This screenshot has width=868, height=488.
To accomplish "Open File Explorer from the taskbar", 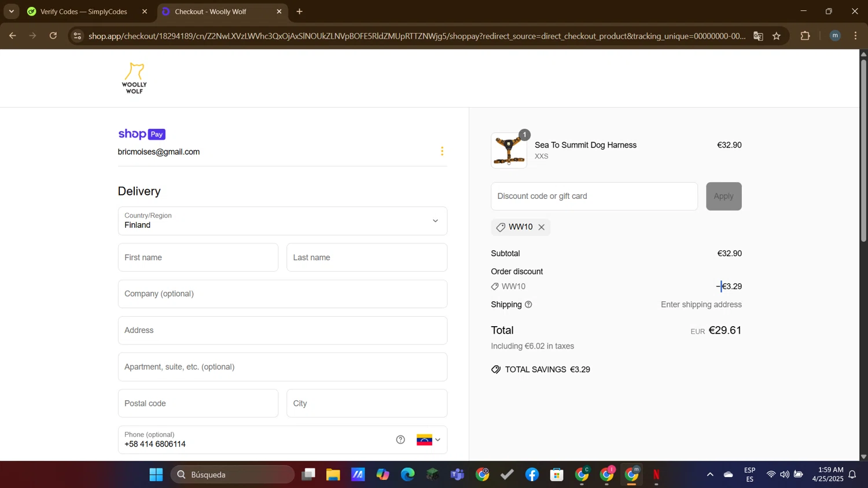I will click(333, 475).
